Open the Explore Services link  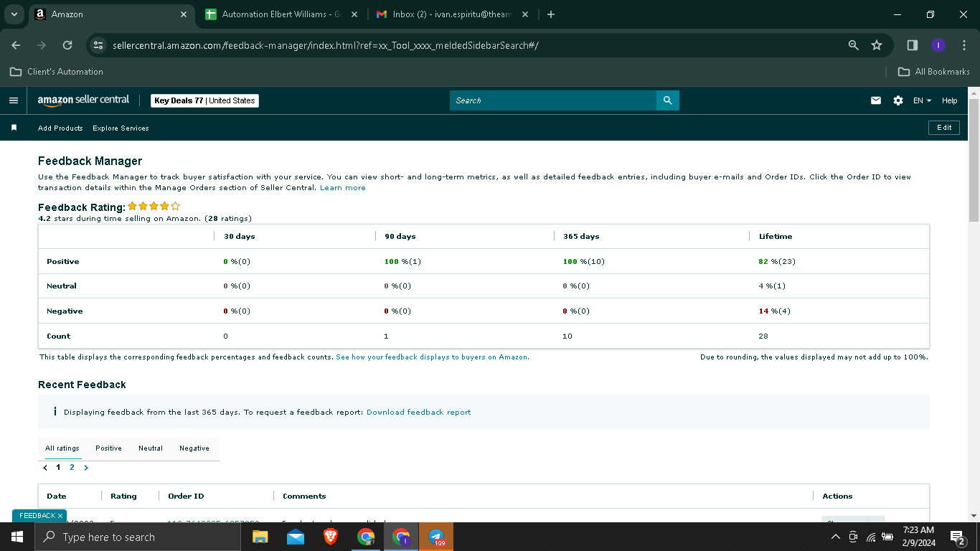121,128
